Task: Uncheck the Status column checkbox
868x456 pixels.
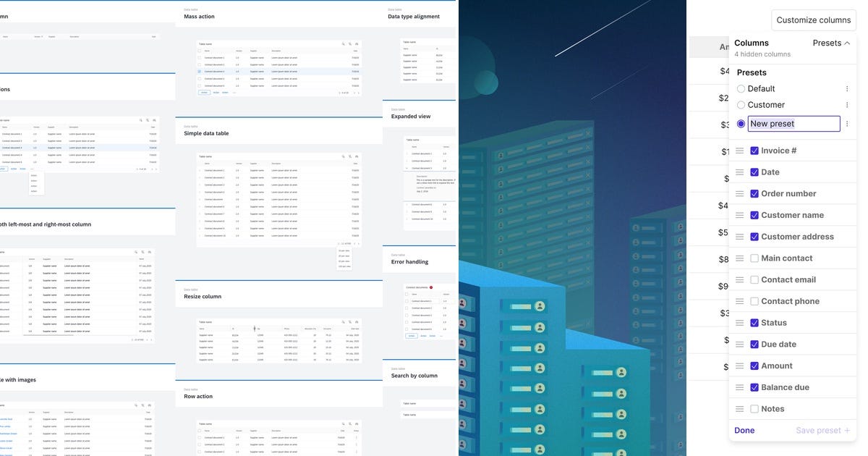Action: click(754, 323)
